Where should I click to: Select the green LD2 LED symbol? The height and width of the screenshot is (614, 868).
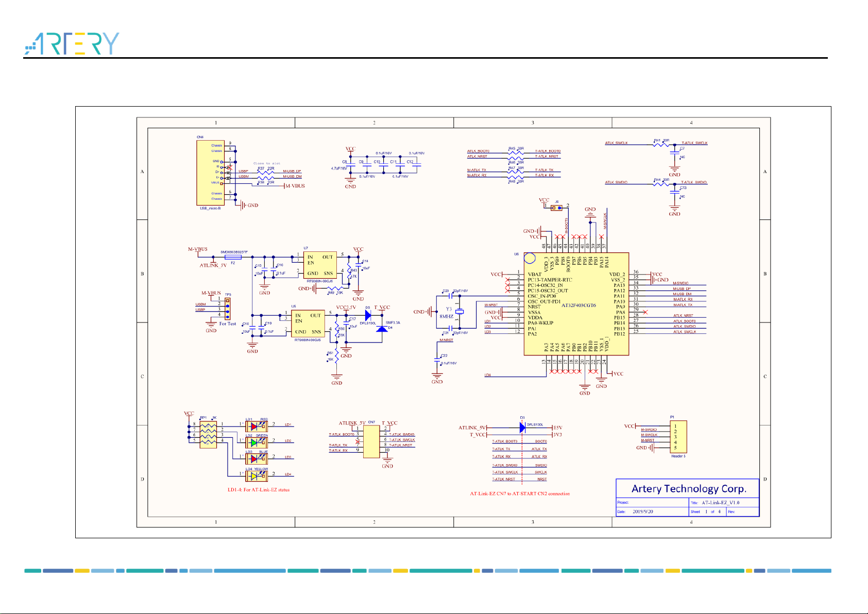point(256,442)
